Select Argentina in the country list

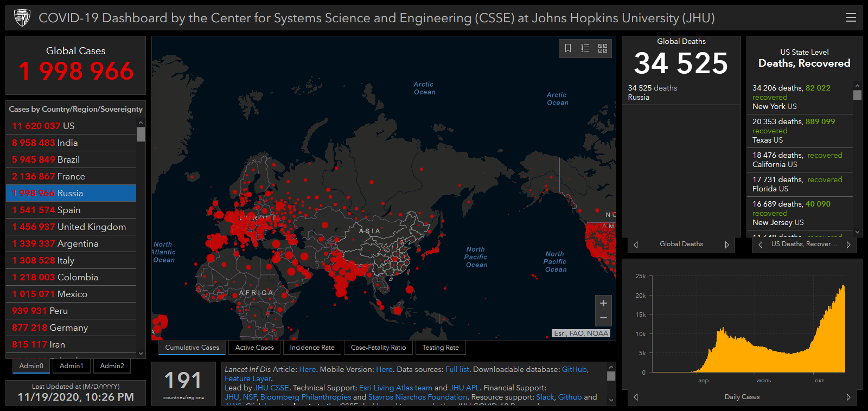coord(71,243)
